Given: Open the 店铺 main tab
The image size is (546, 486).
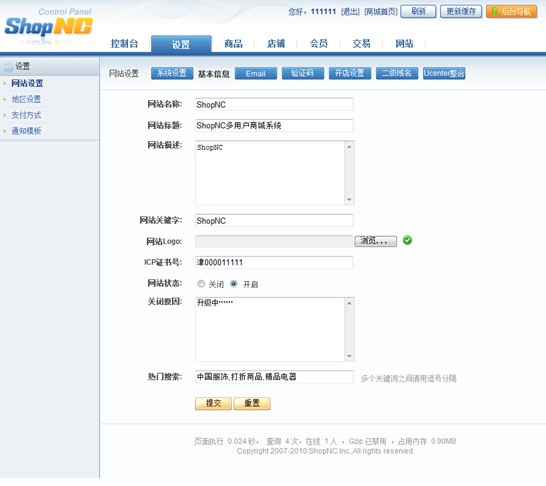Looking at the screenshot, I should tap(276, 44).
